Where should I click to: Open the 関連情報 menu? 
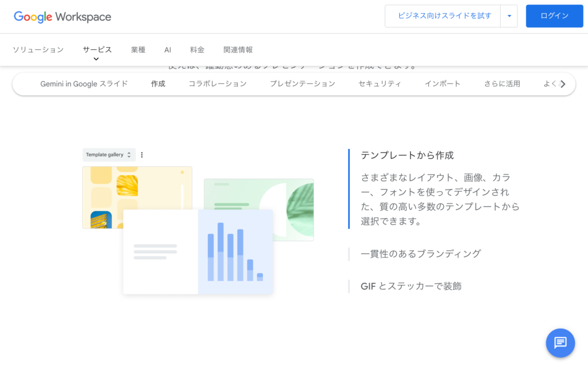click(238, 50)
